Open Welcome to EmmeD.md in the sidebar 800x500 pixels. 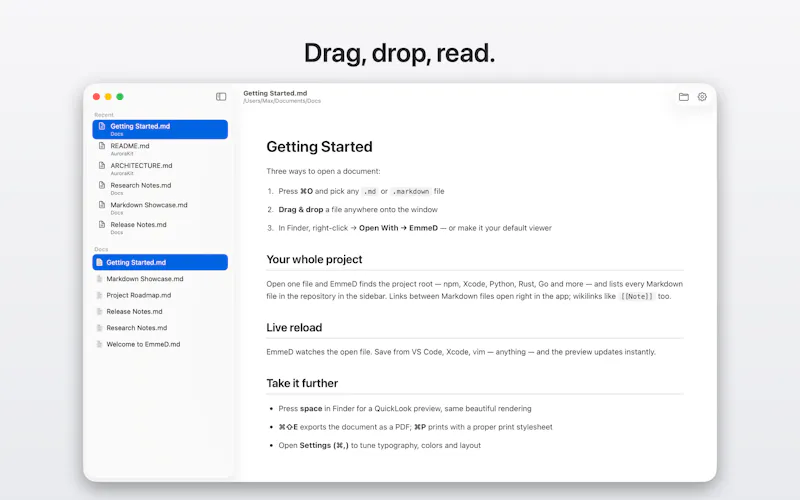[x=160, y=344]
